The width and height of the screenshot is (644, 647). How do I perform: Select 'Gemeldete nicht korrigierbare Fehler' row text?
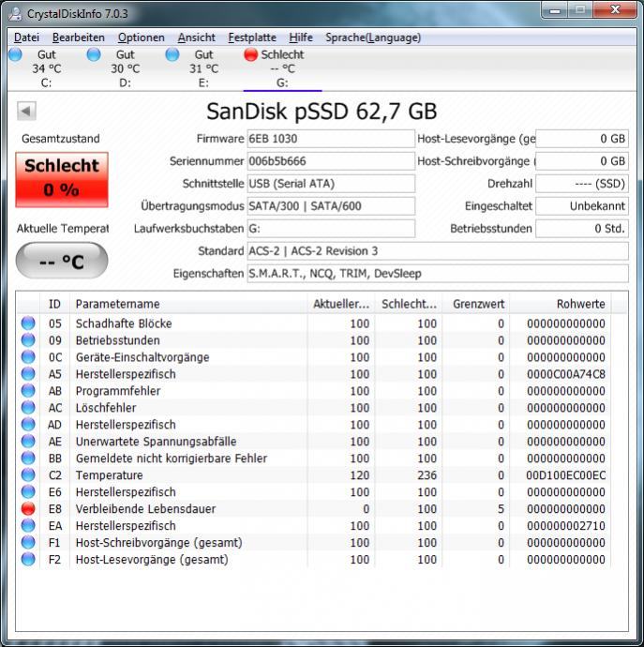tap(172, 458)
